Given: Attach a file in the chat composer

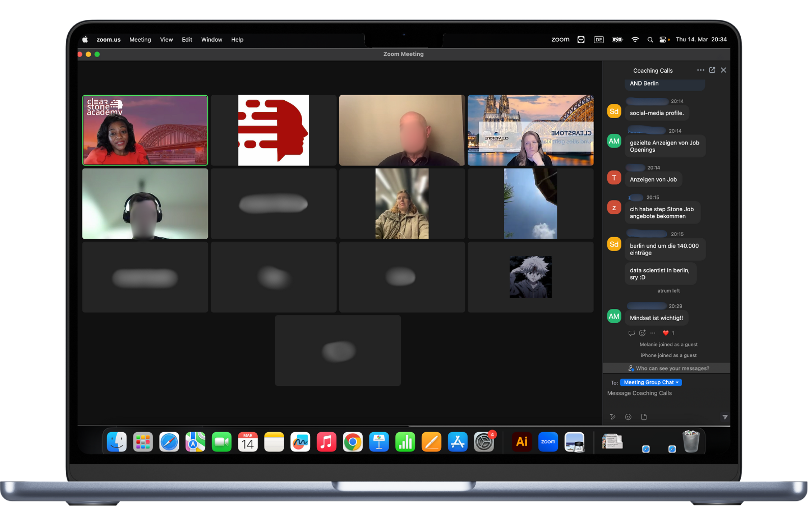Looking at the screenshot, I should click(x=644, y=417).
